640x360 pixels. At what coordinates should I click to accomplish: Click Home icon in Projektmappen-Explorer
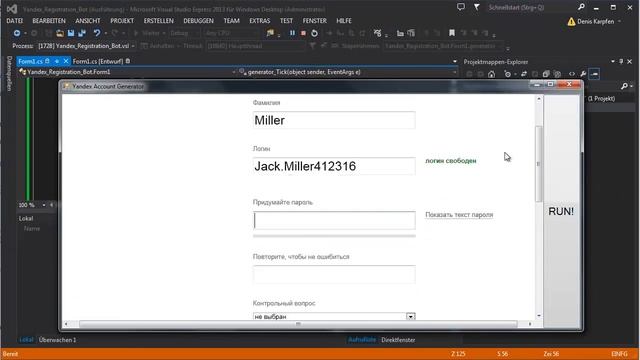pyautogui.click(x=491, y=74)
